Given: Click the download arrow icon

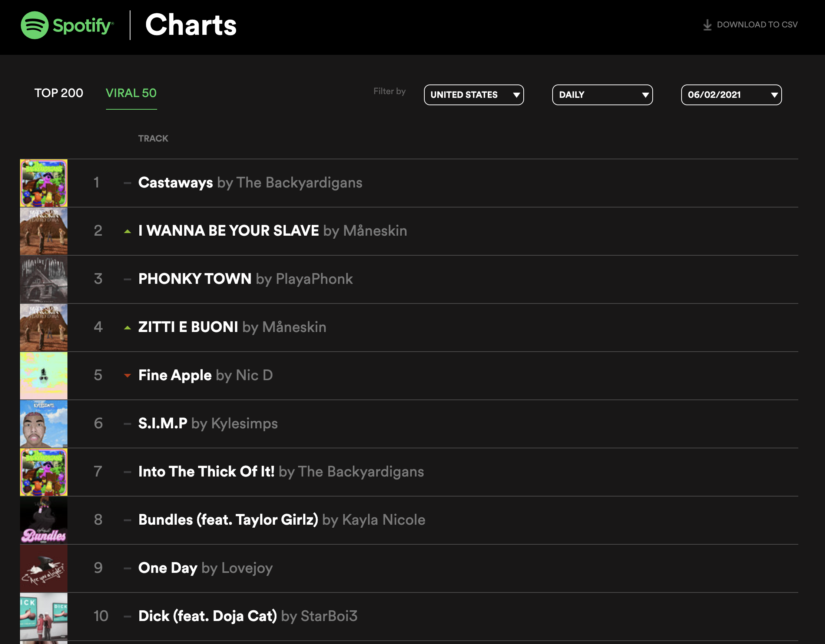Looking at the screenshot, I should 707,25.
